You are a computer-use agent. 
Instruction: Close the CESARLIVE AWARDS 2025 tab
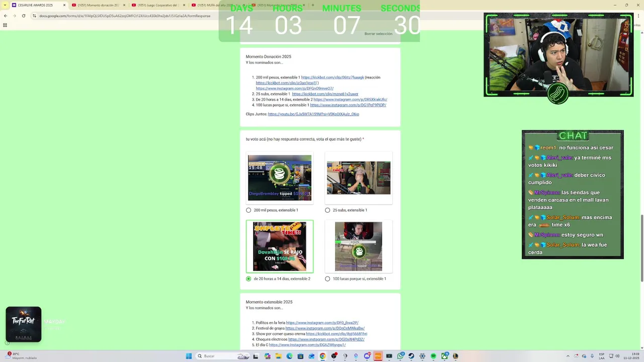click(x=65, y=5)
